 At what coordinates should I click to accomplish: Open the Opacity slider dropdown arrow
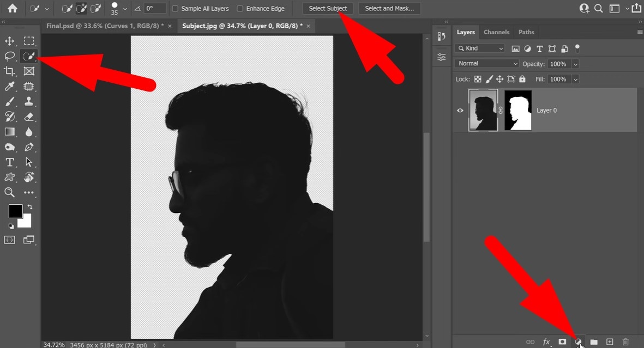coord(575,64)
